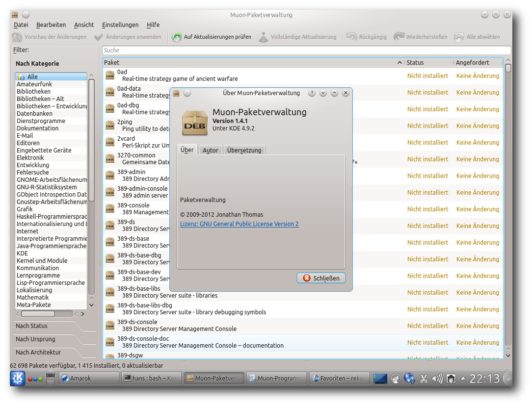Switch to Favoriten – rekonq taskbar entry

tap(339, 378)
